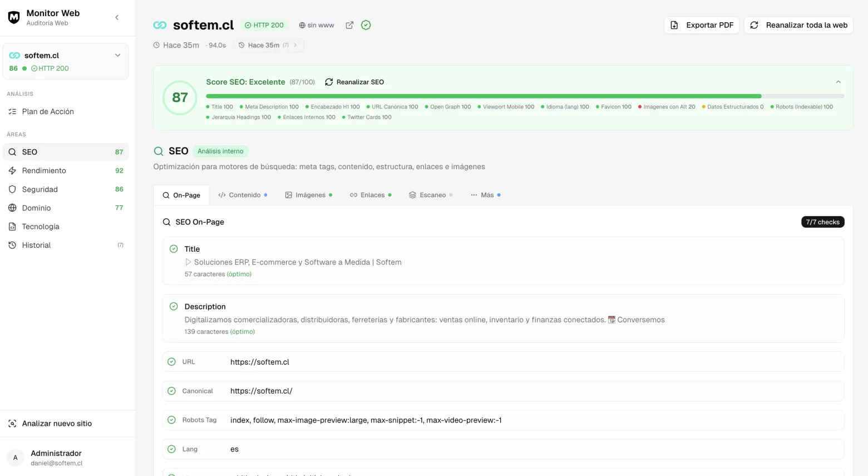Click the green verified check badge in header

pyautogui.click(x=366, y=25)
